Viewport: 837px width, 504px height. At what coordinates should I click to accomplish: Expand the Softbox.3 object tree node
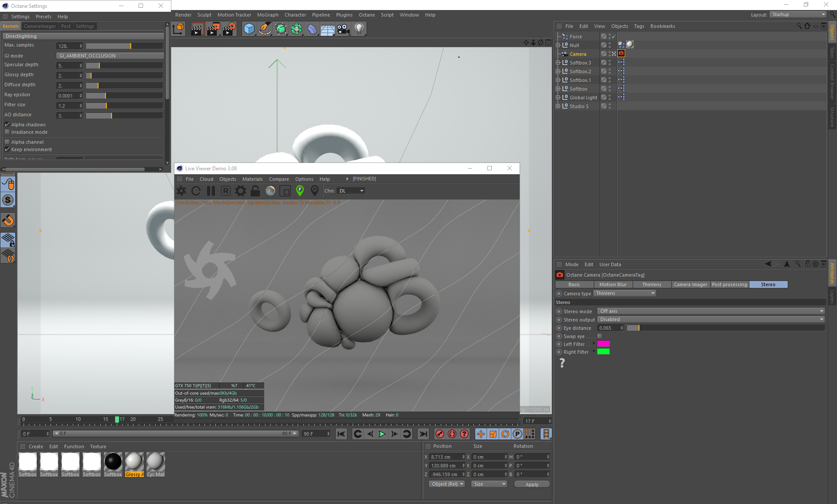click(x=558, y=63)
